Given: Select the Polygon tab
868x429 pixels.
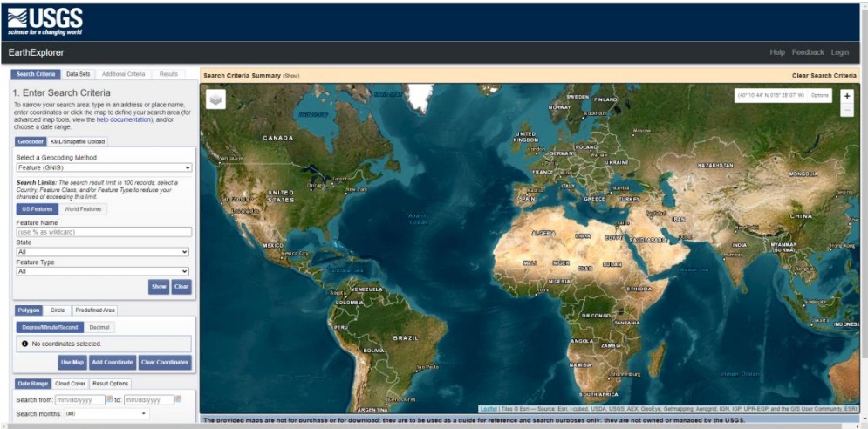Looking at the screenshot, I should coord(29,310).
